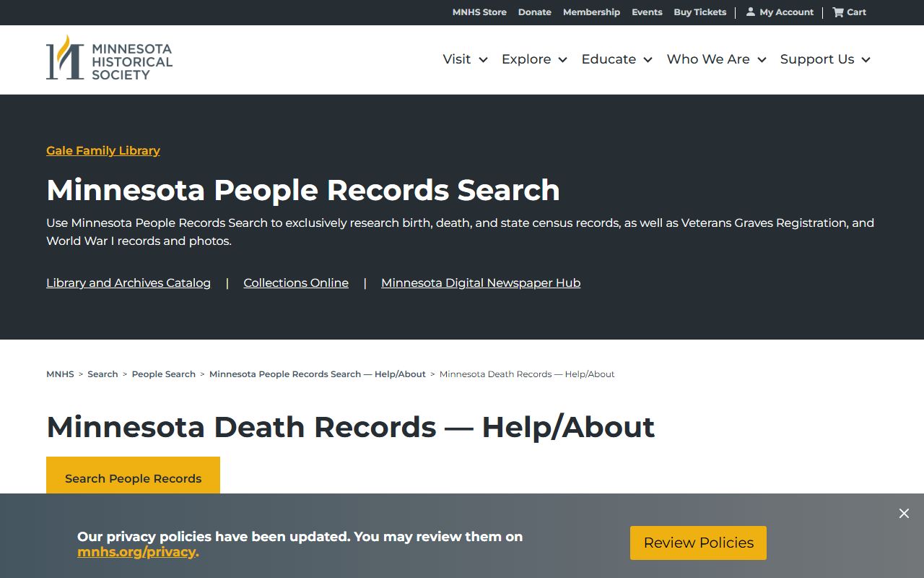Open Library and Archives Catalog link
The width and height of the screenshot is (924, 578).
pyautogui.click(x=128, y=282)
